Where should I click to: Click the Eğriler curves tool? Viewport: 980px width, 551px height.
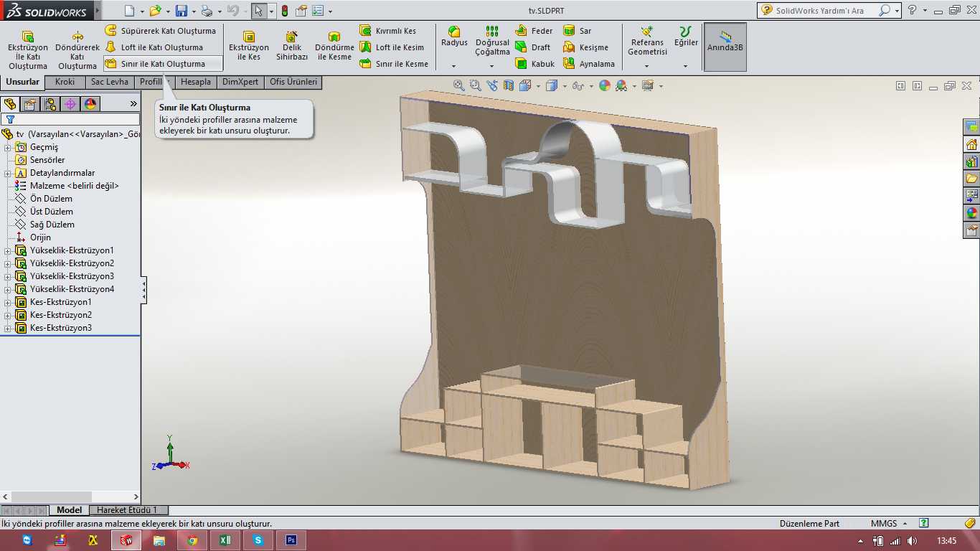[x=686, y=37]
